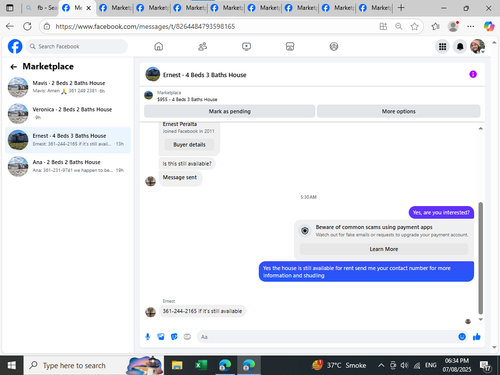The width and height of the screenshot is (500, 375).
Task: Open the Groups icon in the top navigation
Action: coord(334,47)
